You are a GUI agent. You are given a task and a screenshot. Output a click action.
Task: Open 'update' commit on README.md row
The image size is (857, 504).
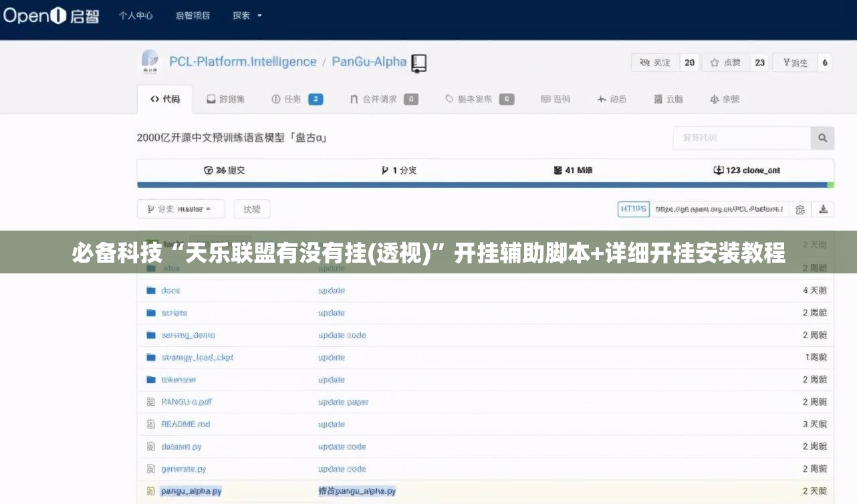tap(332, 424)
